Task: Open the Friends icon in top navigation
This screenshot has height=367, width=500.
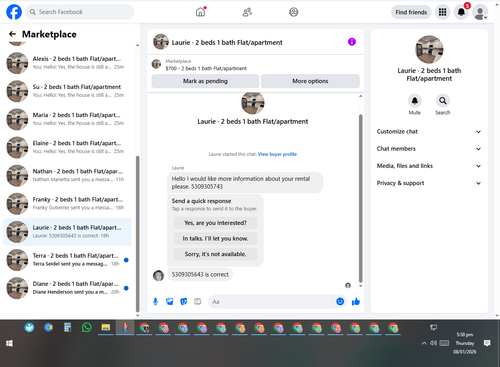Action: click(x=247, y=12)
